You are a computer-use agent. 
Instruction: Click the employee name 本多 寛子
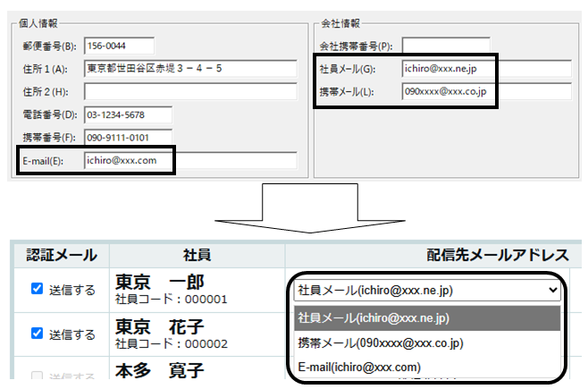(160, 370)
